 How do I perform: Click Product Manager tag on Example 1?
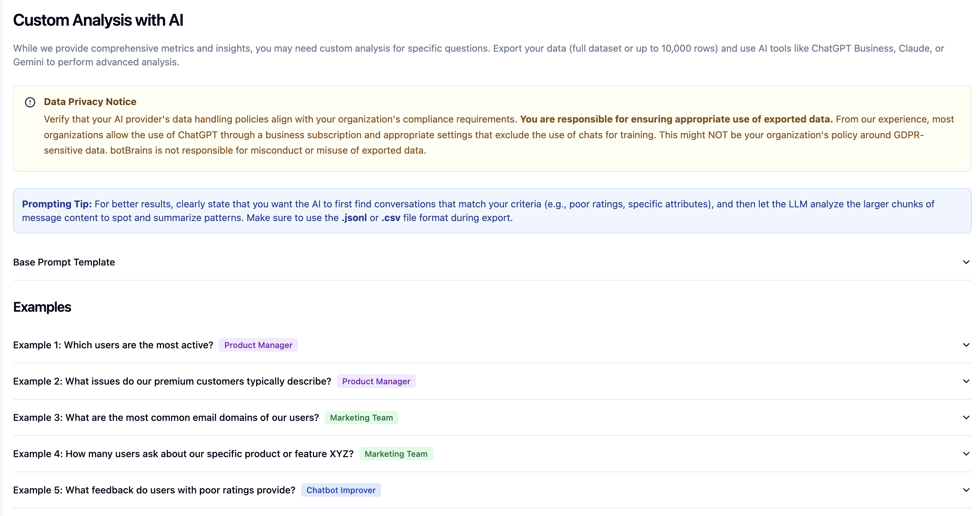point(258,345)
